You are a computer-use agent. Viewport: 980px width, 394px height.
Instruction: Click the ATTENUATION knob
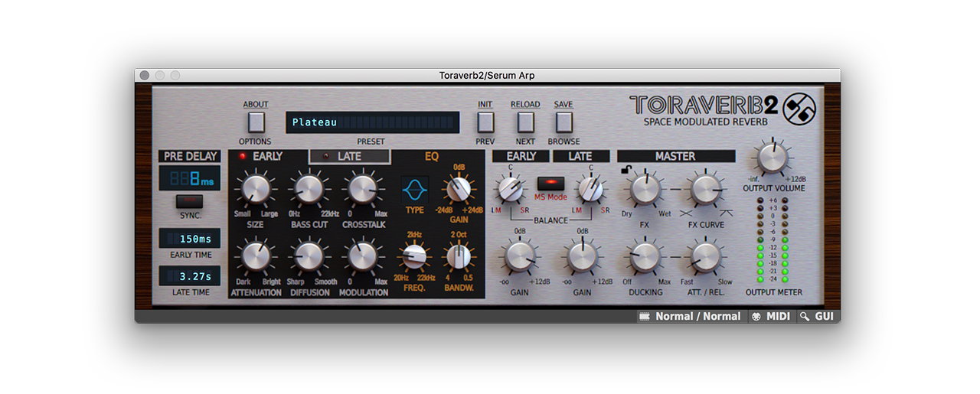pos(256,256)
